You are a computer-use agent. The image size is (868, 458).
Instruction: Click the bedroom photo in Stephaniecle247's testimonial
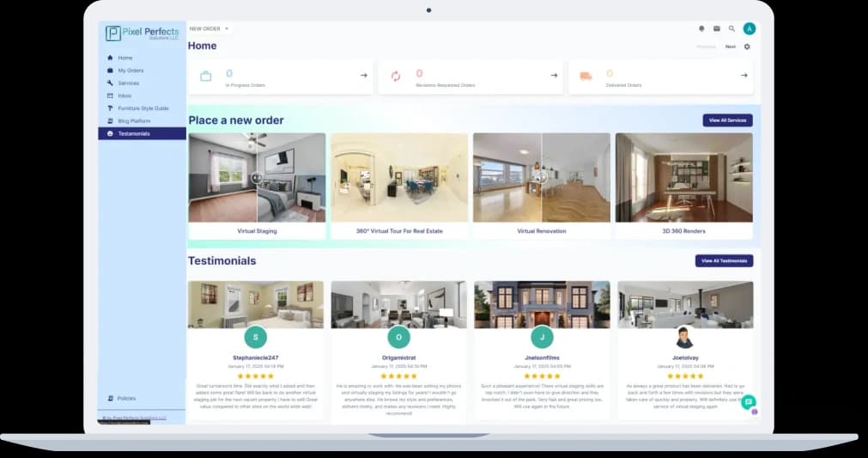click(x=256, y=304)
